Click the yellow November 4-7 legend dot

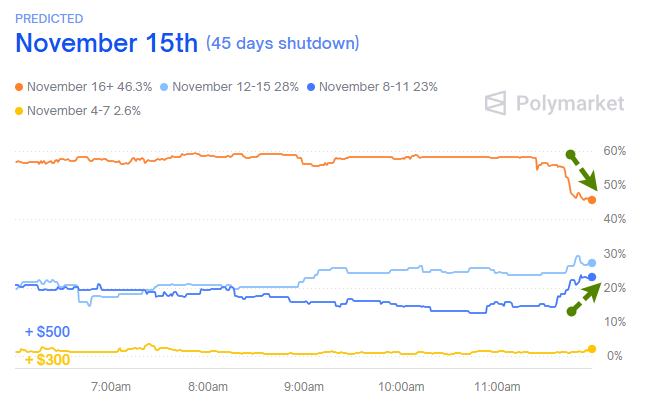(20, 110)
